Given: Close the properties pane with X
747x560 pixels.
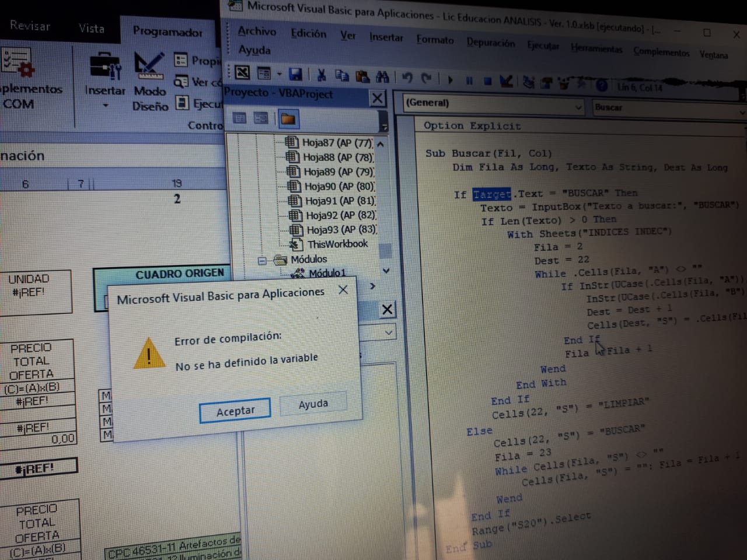Looking at the screenshot, I should [x=387, y=309].
